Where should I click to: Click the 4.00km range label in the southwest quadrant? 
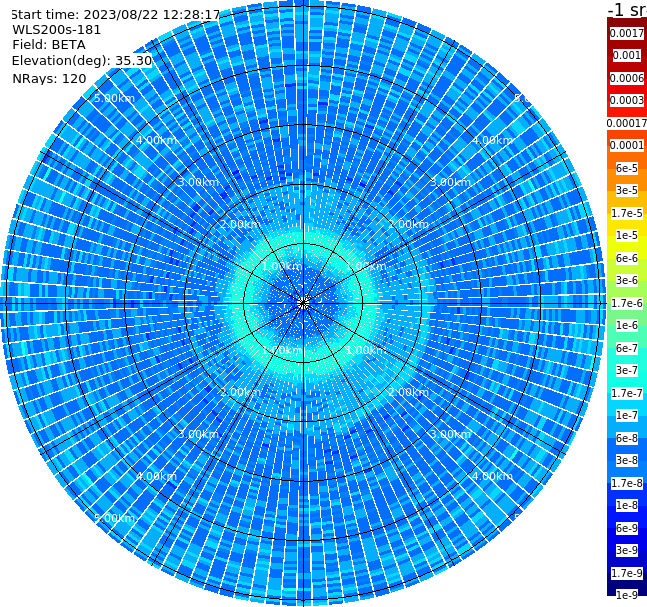tap(156, 476)
